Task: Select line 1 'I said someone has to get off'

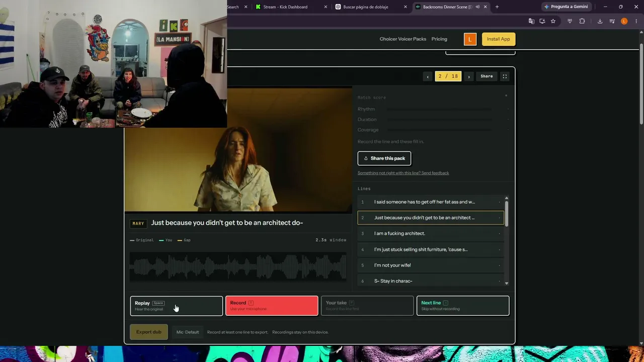Action: point(431,202)
